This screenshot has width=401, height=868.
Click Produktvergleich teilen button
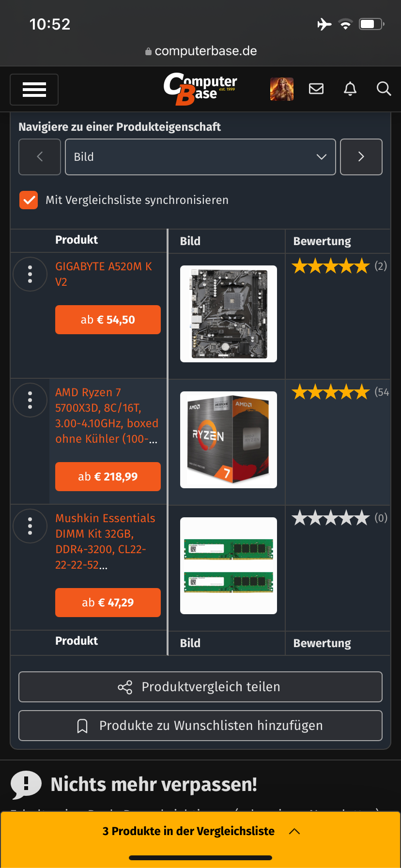point(200,687)
